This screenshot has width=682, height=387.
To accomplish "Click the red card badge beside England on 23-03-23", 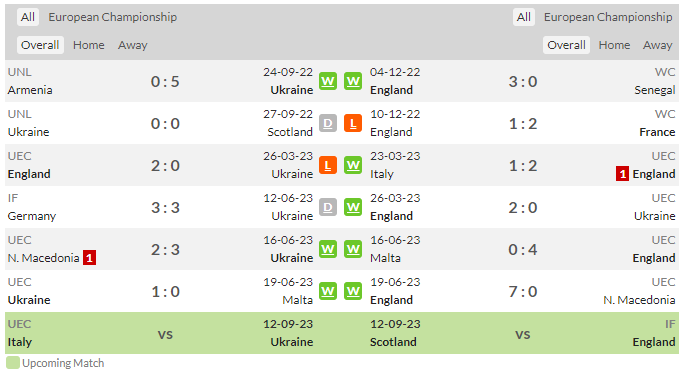I will point(622,174).
